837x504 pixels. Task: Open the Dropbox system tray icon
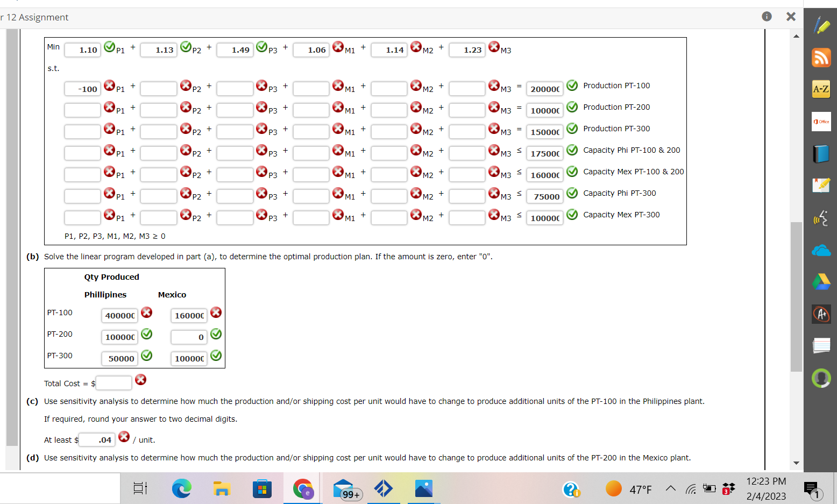point(729,488)
